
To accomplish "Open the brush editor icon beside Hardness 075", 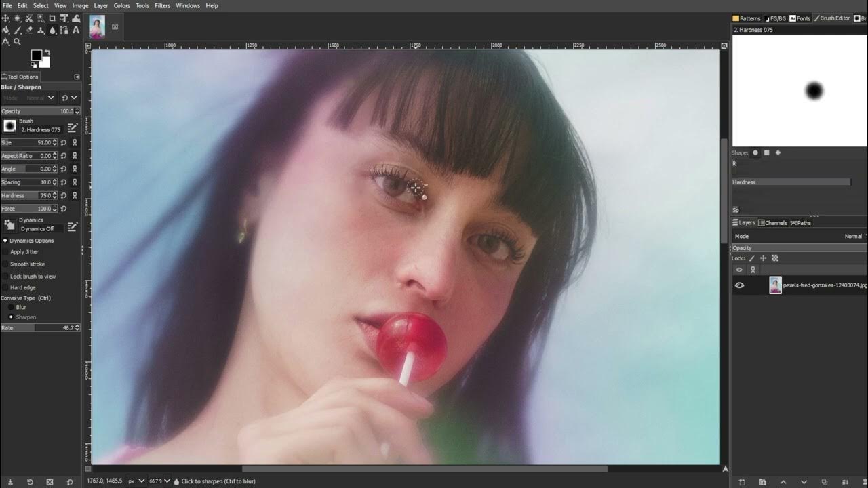I will coord(73,127).
